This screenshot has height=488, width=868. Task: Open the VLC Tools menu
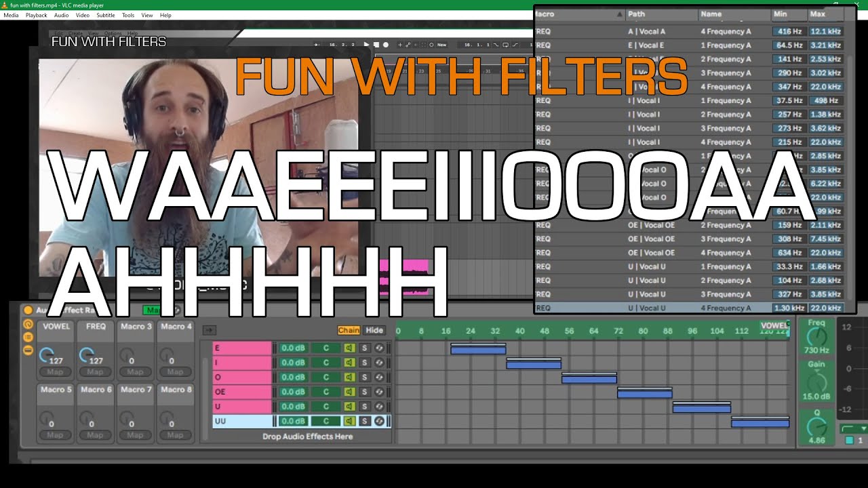tap(128, 15)
